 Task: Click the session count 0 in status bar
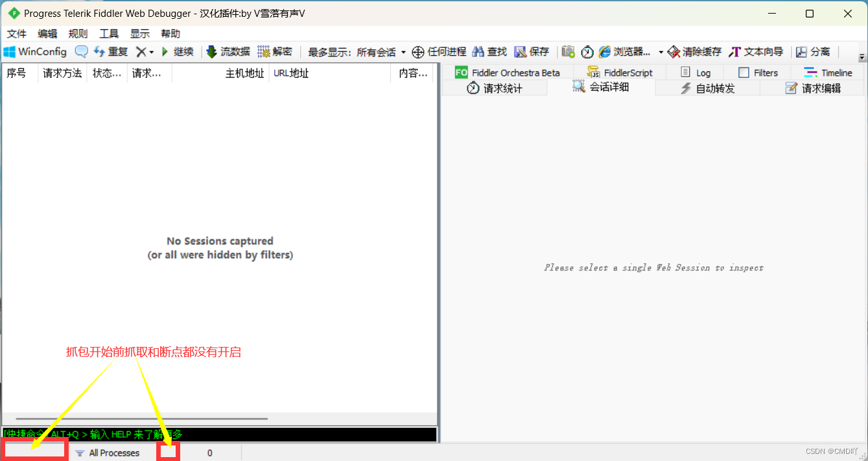pos(209,453)
